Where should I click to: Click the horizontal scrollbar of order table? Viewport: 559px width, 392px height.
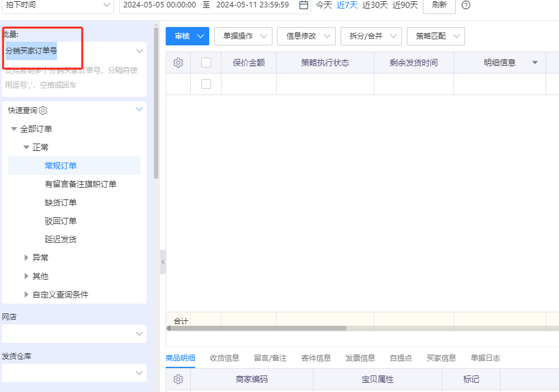258,328
